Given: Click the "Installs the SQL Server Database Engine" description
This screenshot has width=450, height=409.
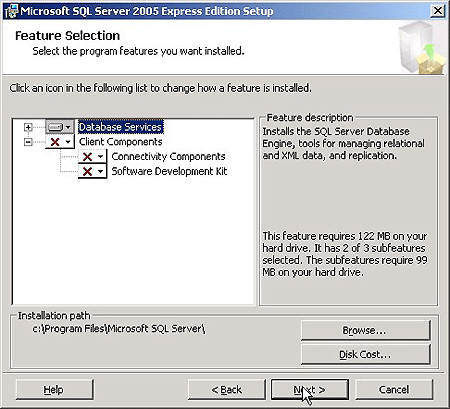Looking at the screenshot, I should click(x=343, y=143).
